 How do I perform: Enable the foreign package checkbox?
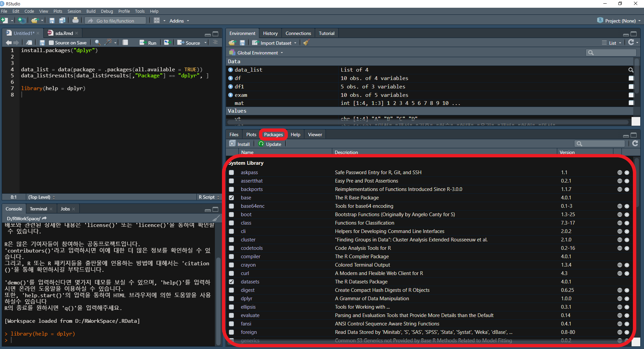point(231,332)
